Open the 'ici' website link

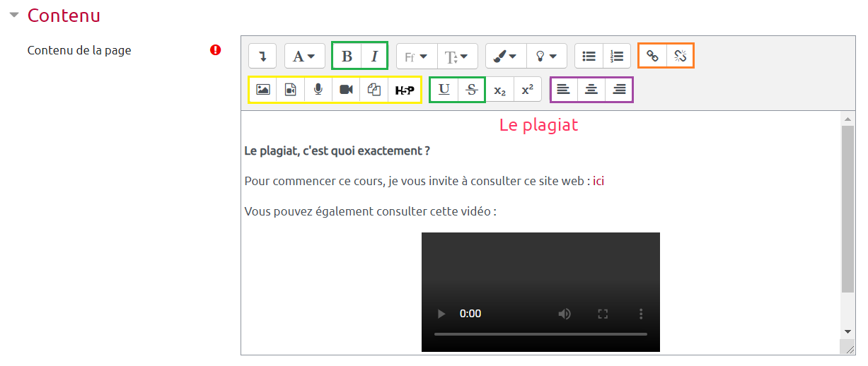(598, 181)
